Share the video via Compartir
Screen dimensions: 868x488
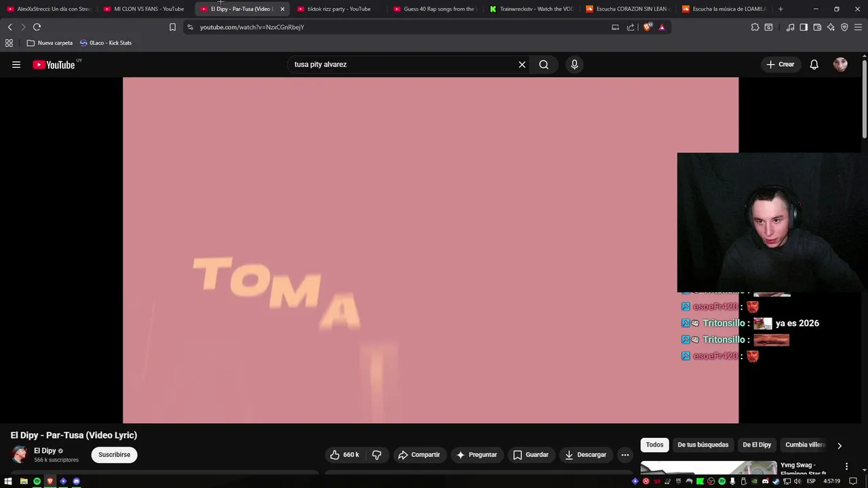coord(419,455)
